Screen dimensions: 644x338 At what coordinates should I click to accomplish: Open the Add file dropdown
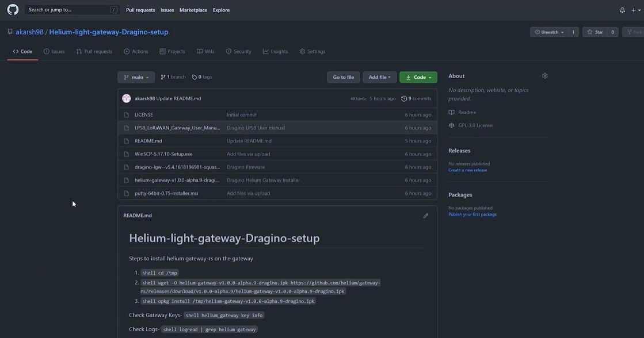(x=379, y=77)
